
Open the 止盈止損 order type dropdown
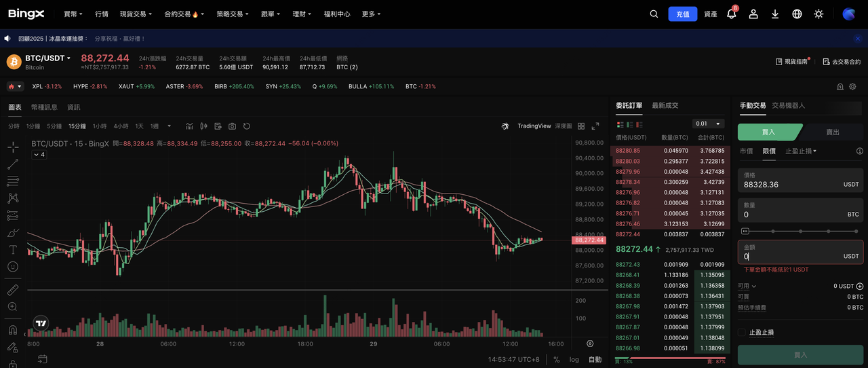click(801, 151)
